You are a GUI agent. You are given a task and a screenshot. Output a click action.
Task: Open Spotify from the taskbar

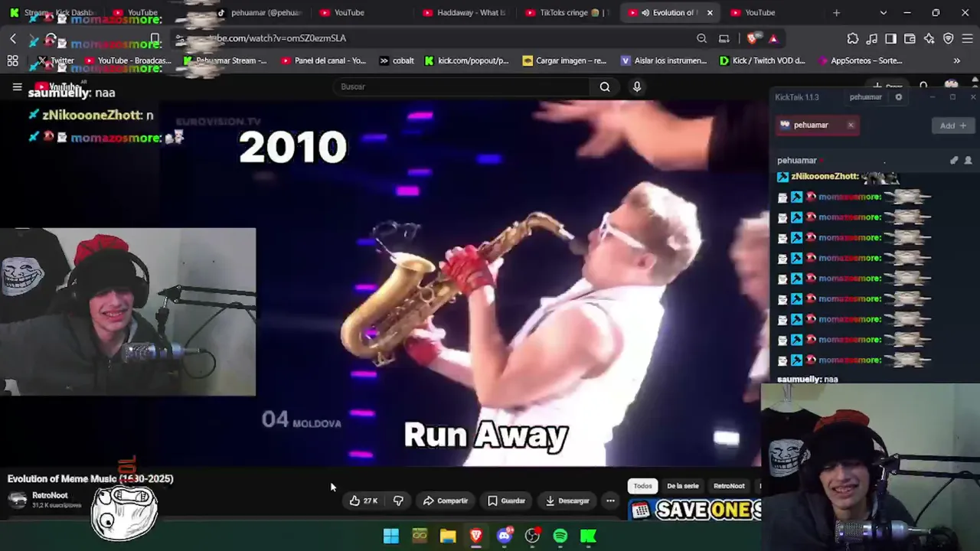(560, 536)
